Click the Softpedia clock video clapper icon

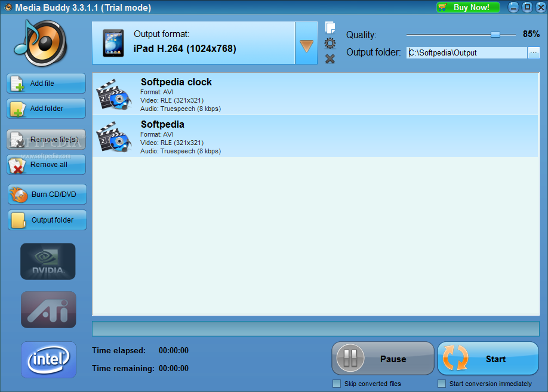[113, 94]
